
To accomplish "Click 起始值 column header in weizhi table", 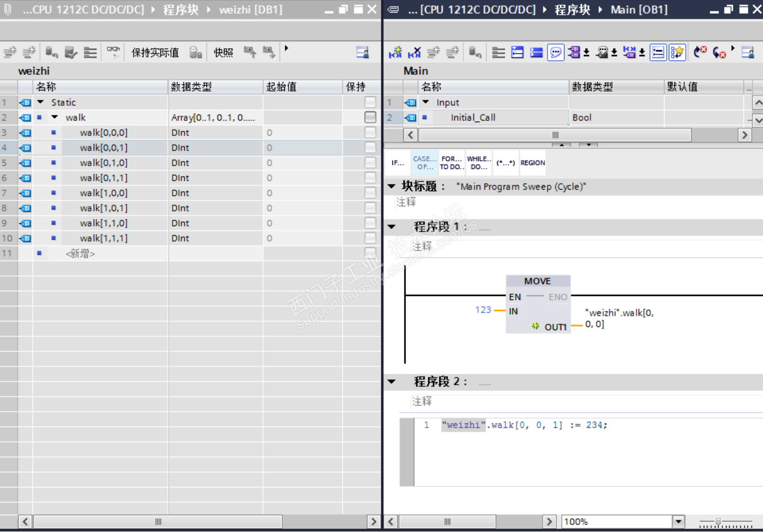I will point(303,87).
